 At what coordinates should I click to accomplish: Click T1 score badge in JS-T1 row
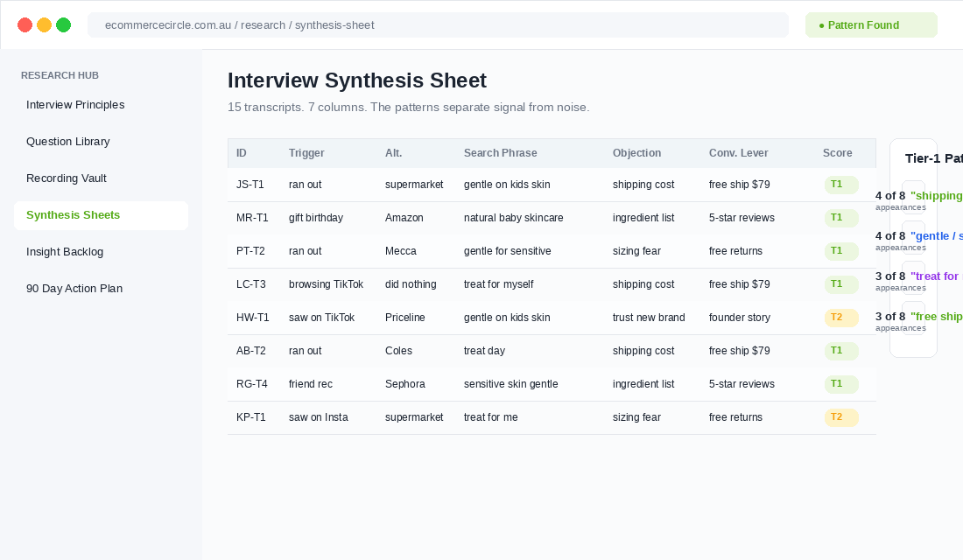point(841,185)
